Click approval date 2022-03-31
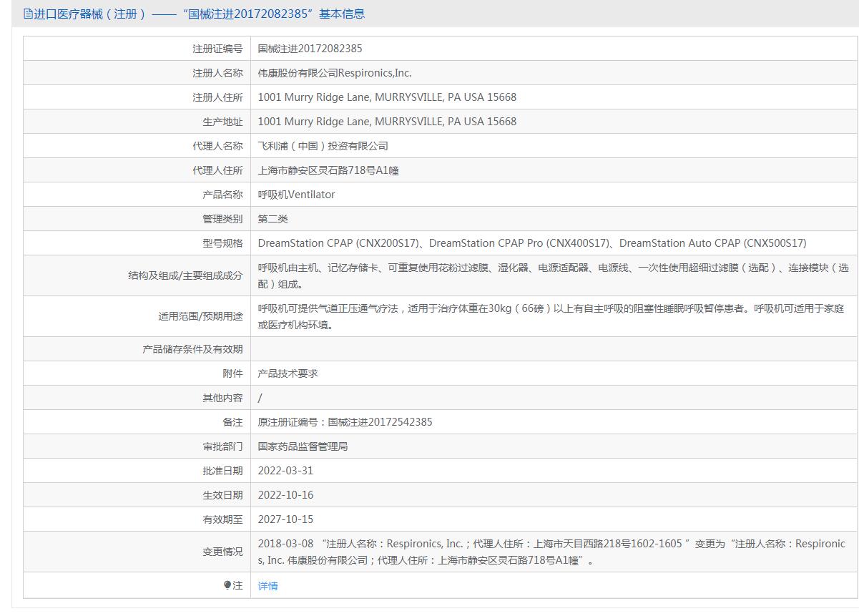 [x=285, y=471]
